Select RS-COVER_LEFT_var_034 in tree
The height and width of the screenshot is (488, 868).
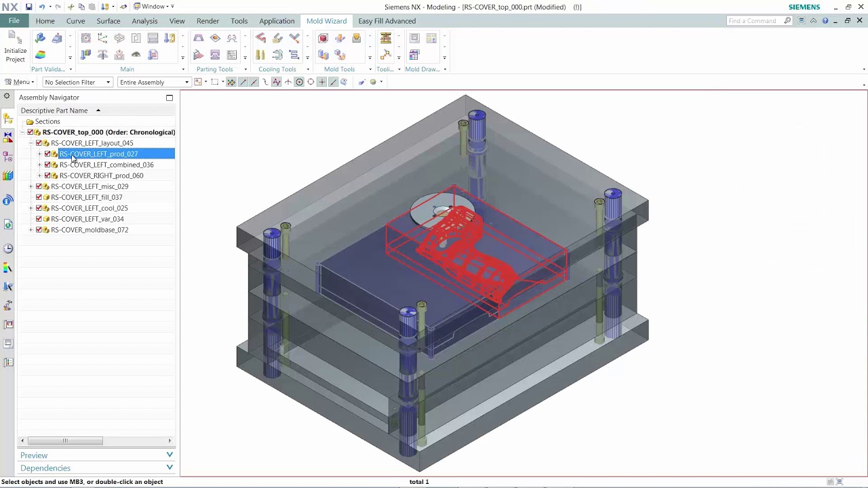(87, 219)
